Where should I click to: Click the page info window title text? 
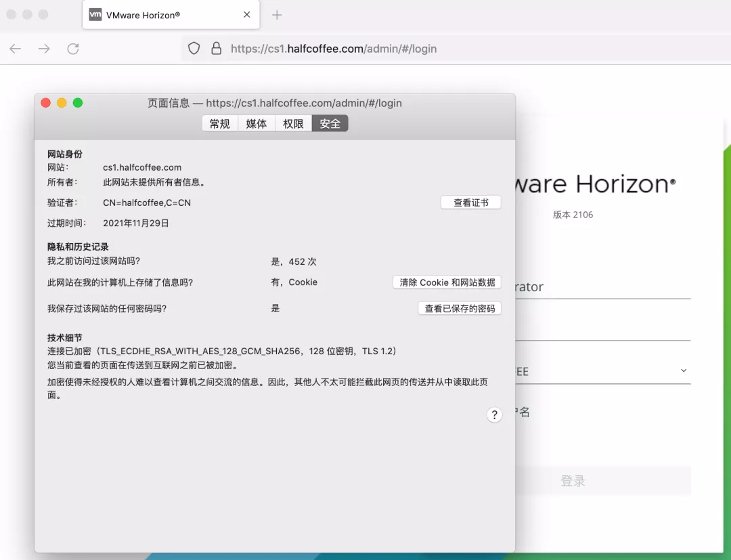coord(275,103)
